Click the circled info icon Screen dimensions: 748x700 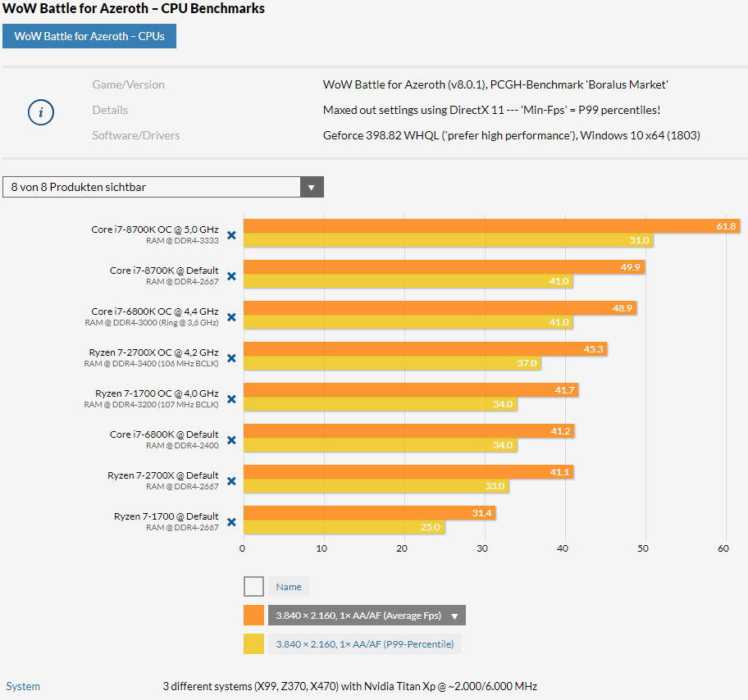(40, 112)
